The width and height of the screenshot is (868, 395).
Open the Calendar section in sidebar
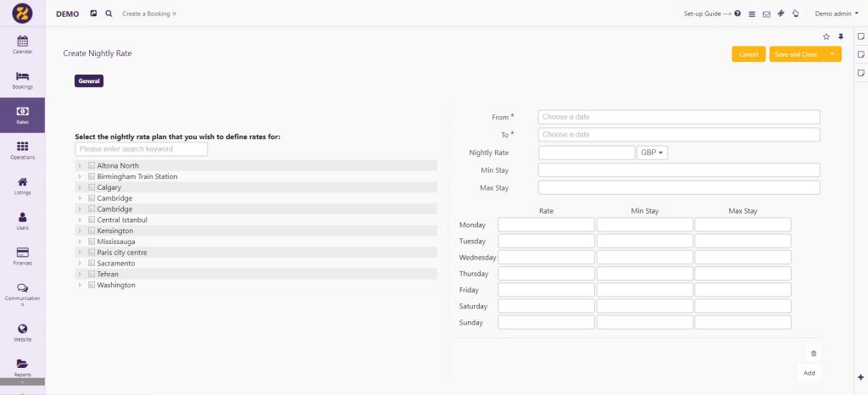[22, 46]
